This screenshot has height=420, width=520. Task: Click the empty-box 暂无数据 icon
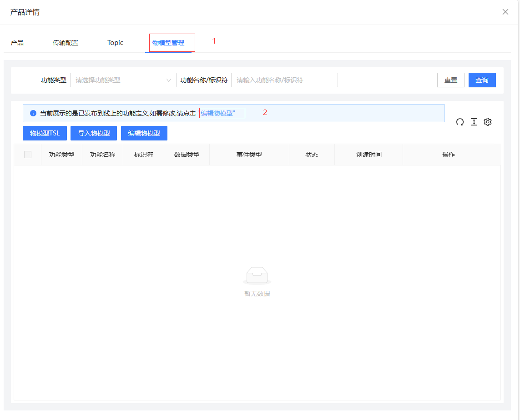pyautogui.click(x=257, y=275)
